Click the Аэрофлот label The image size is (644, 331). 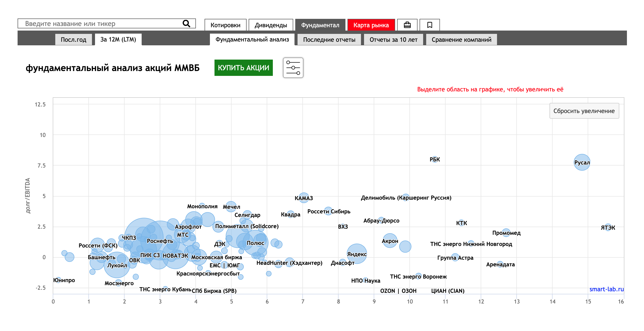[188, 227]
